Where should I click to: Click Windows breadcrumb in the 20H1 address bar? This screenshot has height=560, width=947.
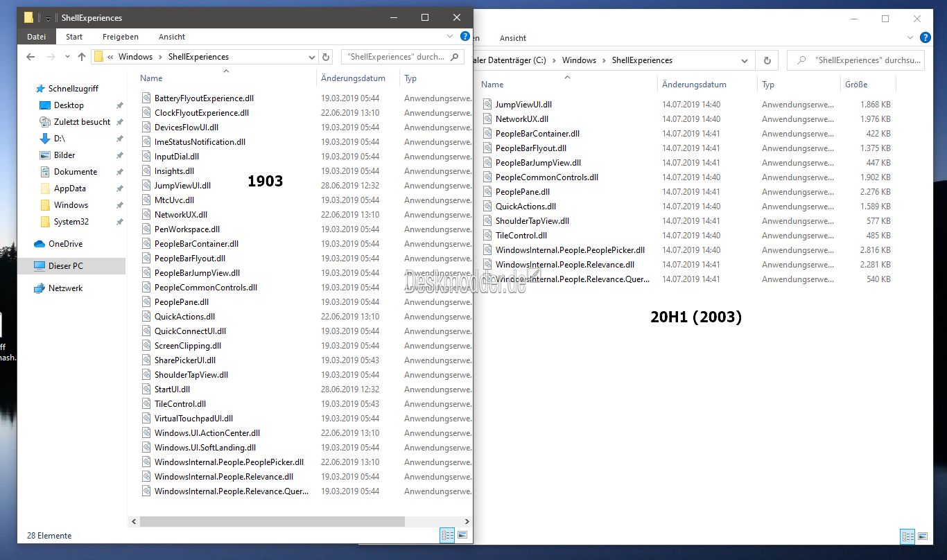point(579,60)
